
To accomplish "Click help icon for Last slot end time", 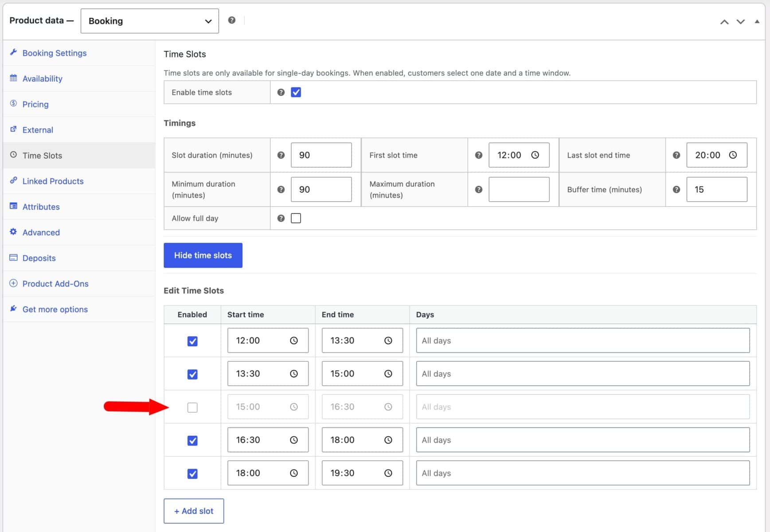I will point(676,155).
